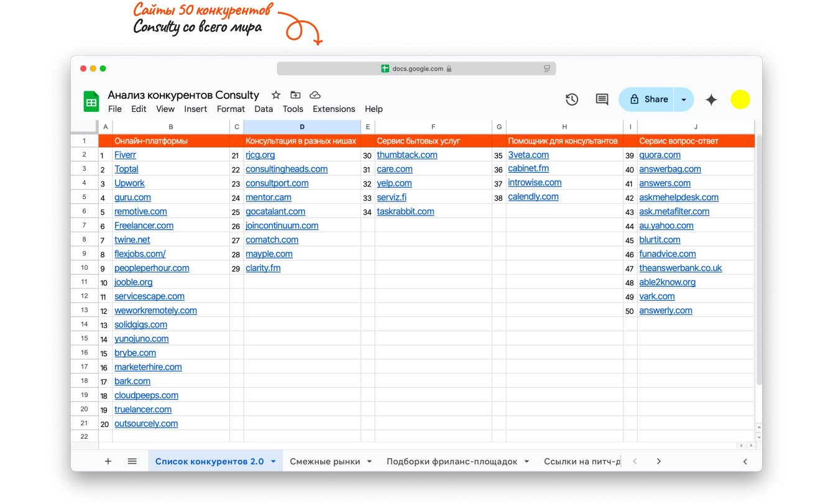Switch to Смежные рынки sheet tab
833x504 pixels.
324,461
